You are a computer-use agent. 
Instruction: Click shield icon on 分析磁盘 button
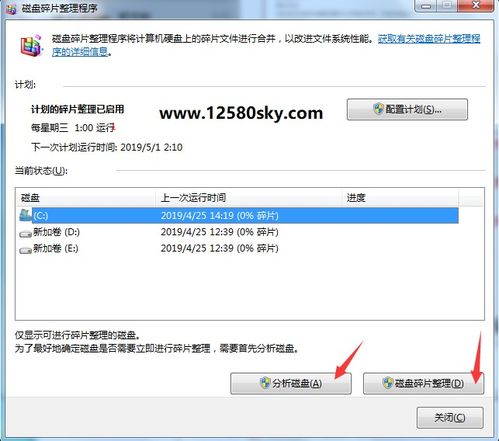[265, 383]
